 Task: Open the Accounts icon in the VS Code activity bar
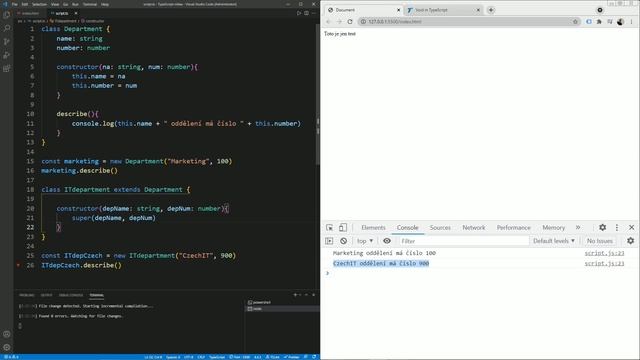pyautogui.click(x=7, y=334)
